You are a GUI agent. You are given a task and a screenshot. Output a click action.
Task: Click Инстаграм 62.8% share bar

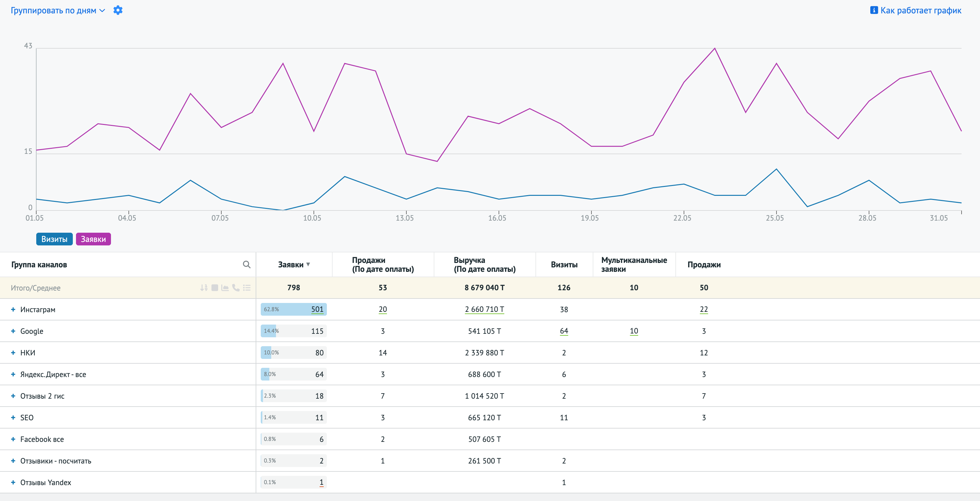281,309
